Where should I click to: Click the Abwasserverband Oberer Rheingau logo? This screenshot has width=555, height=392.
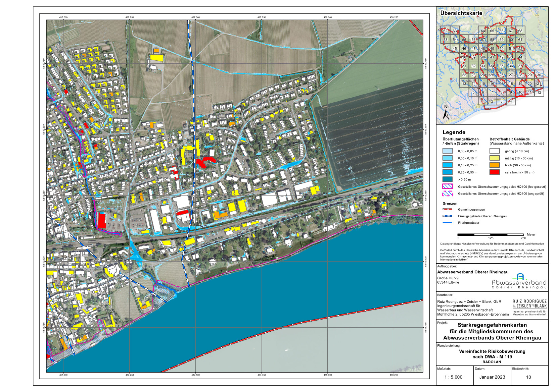(519, 281)
